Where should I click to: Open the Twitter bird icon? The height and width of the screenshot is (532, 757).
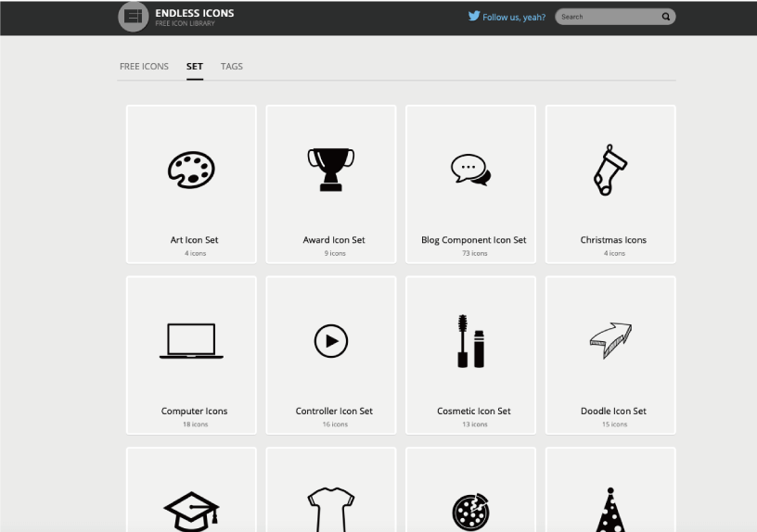[474, 16]
